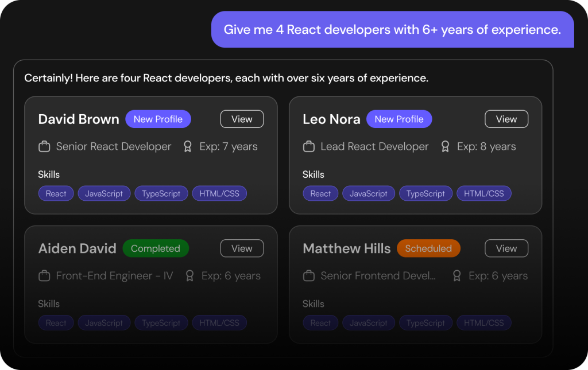Viewport: 588px width, 370px height.
Task: Select JavaScript tag on Matthew Hills' card
Action: tap(369, 323)
